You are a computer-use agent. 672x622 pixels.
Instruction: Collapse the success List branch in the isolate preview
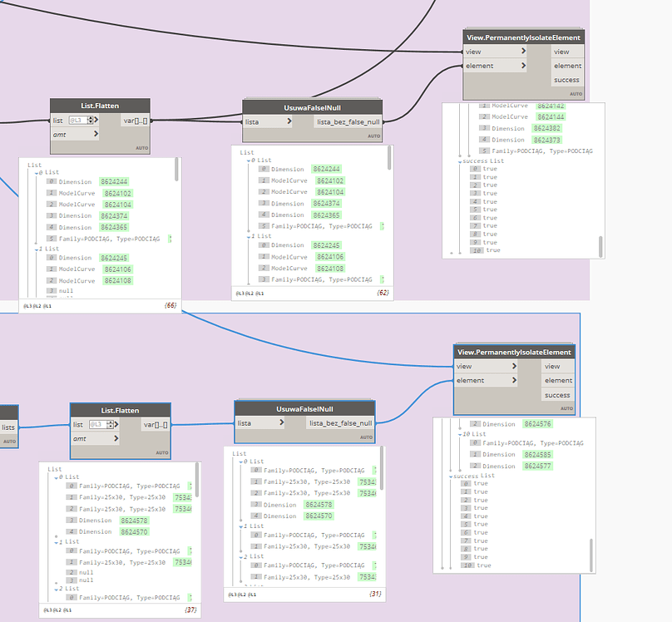click(460, 162)
